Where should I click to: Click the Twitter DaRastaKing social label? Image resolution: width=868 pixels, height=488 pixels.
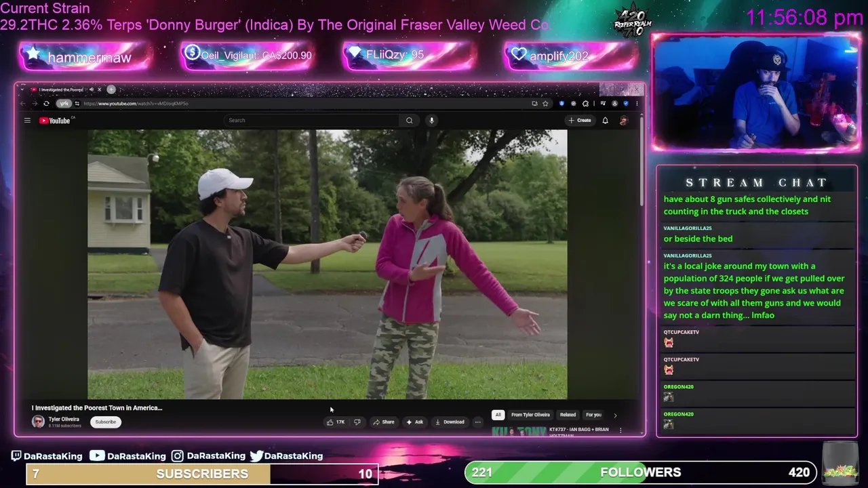point(286,456)
